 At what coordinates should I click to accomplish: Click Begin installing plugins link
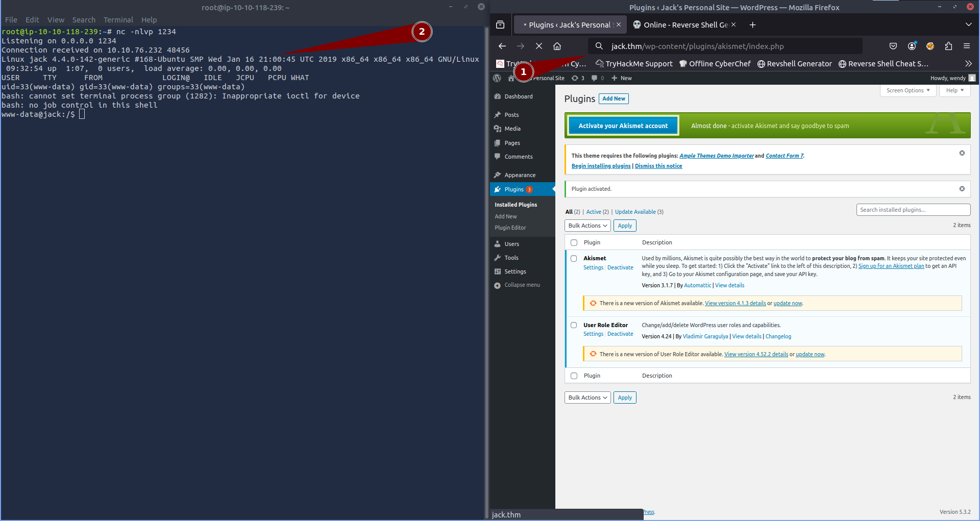(601, 166)
